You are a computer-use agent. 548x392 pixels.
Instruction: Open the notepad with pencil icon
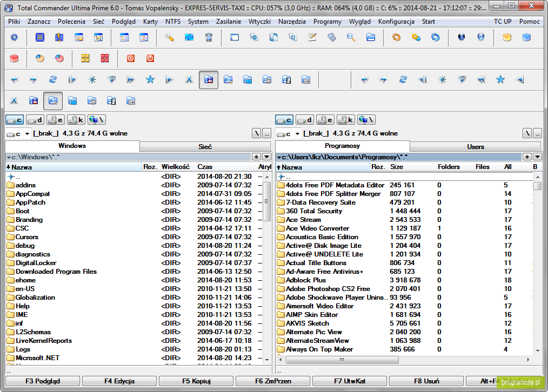pos(312,37)
